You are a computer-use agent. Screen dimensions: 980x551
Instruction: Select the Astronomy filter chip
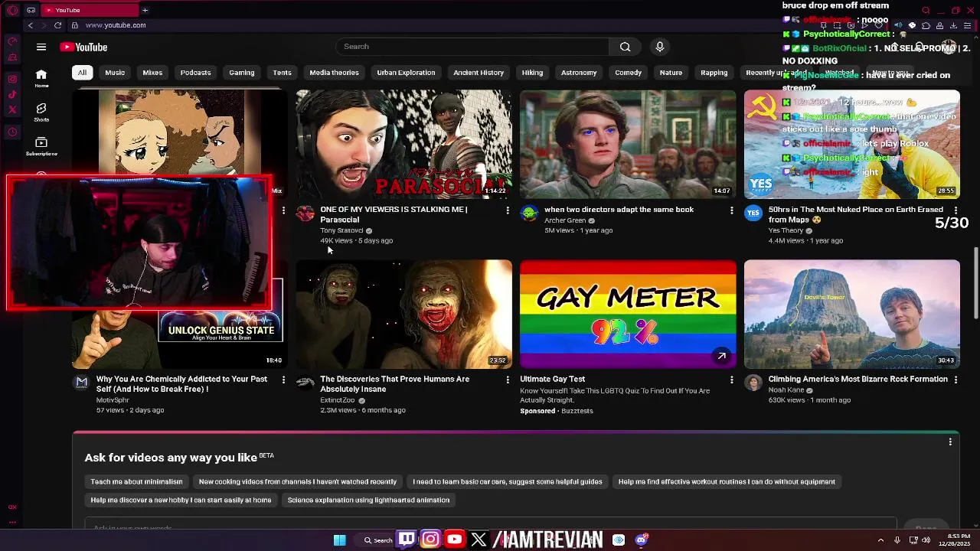579,73
